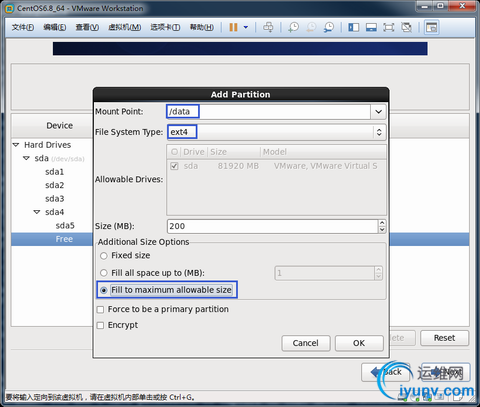Viewport: 480px width, 407px height.
Task: Collapse the sda drive tree node
Action: (x=26, y=158)
